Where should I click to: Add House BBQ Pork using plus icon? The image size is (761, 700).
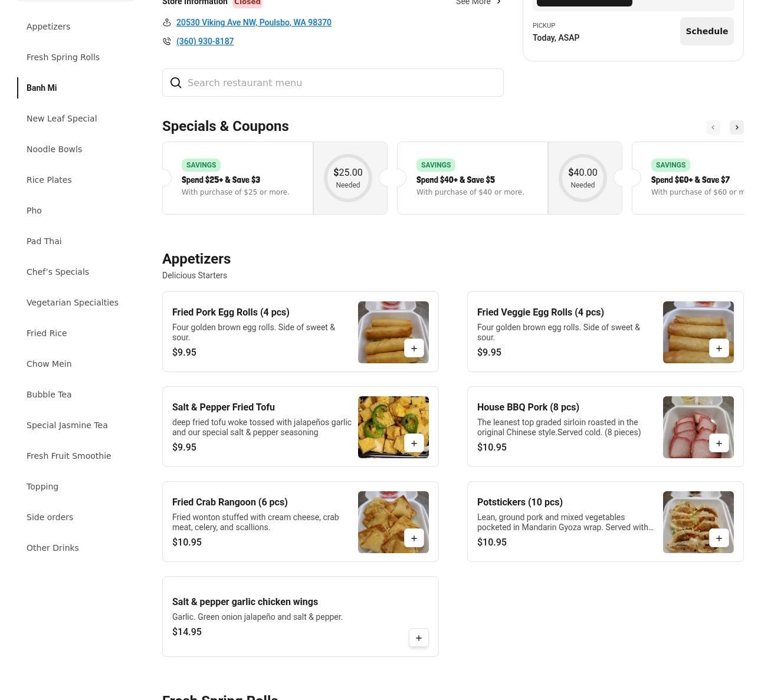coord(719,443)
